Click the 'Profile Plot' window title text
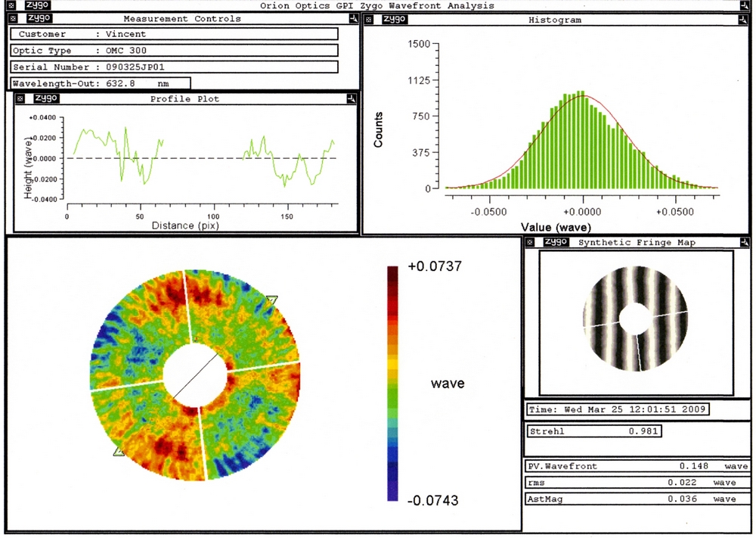756x538 pixels. (x=184, y=99)
